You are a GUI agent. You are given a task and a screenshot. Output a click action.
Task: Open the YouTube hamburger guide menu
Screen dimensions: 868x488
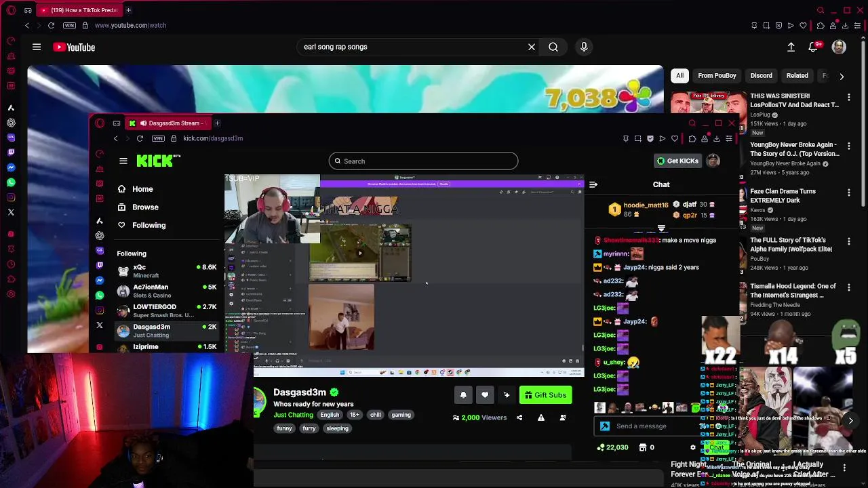tap(37, 47)
